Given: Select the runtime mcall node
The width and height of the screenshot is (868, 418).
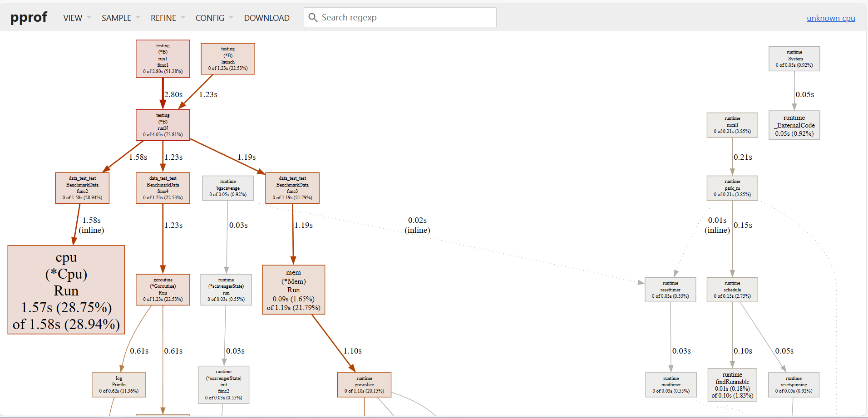Looking at the screenshot, I should 732,125.
